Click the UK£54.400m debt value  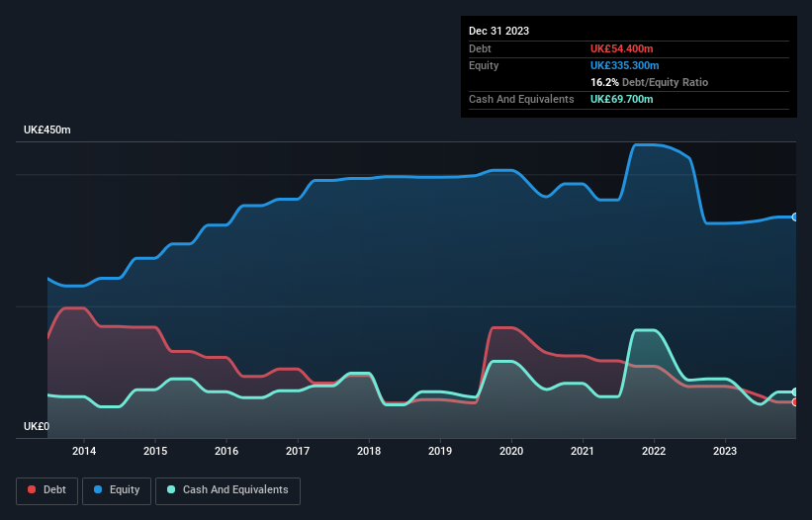621,48
